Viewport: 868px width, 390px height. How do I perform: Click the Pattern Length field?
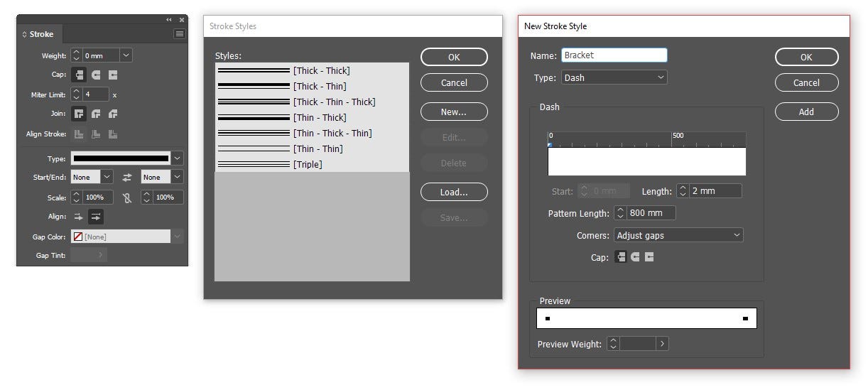tap(650, 213)
